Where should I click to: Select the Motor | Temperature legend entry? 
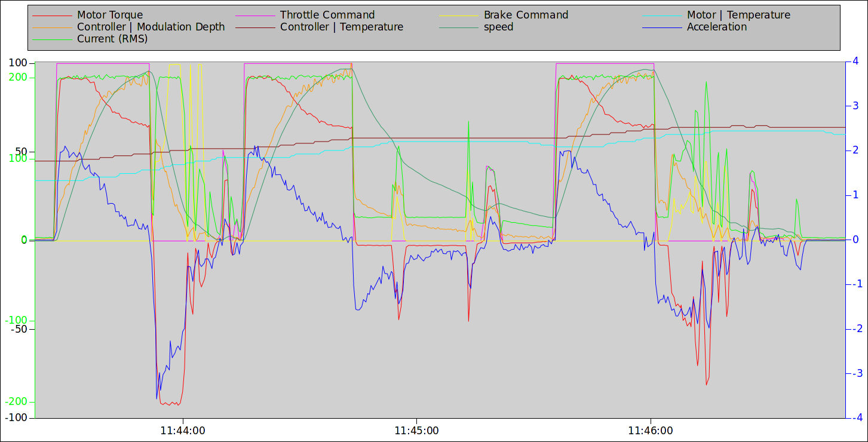coord(738,15)
